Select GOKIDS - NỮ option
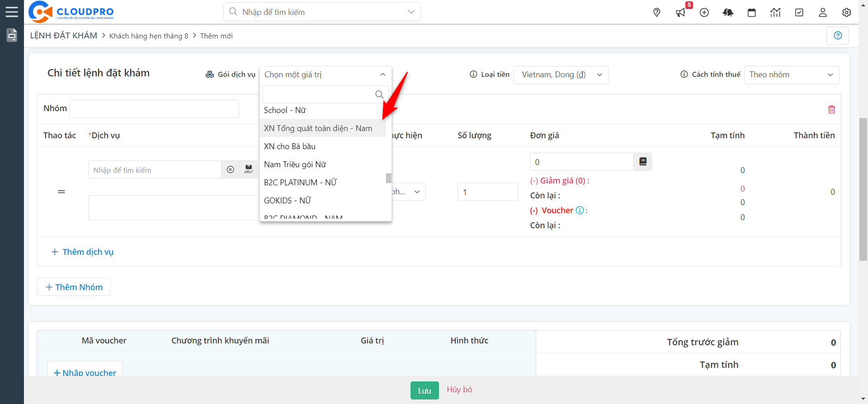The image size is (868, 404). coord(323,201)
